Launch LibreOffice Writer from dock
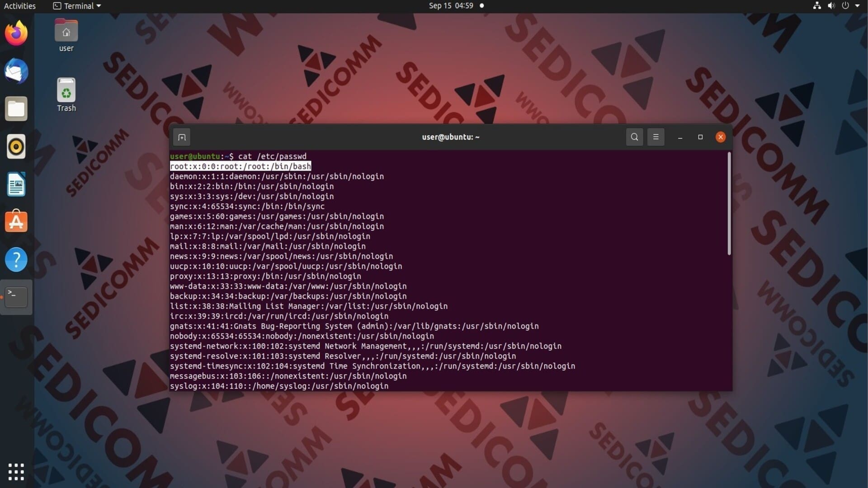Screen dimensions: 868x488 (x=16, y=184)
